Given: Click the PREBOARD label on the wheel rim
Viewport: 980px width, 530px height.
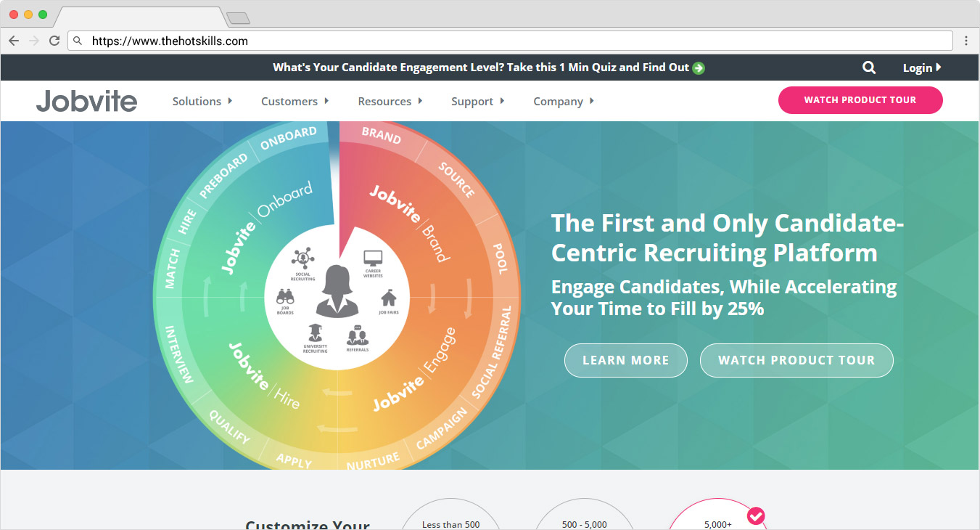Looking at the screenshot, I should coord(223,177).
